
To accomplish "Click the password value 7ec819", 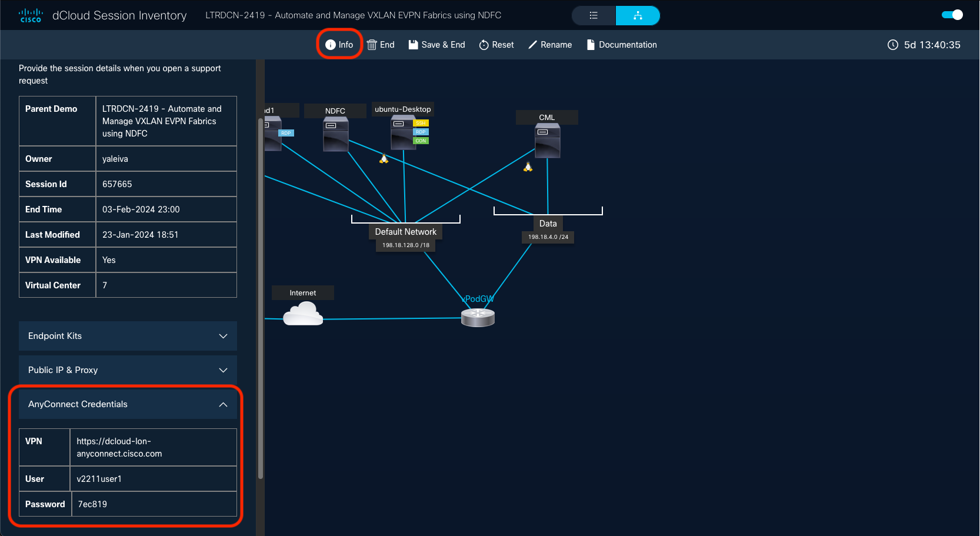I will [92, 504].
